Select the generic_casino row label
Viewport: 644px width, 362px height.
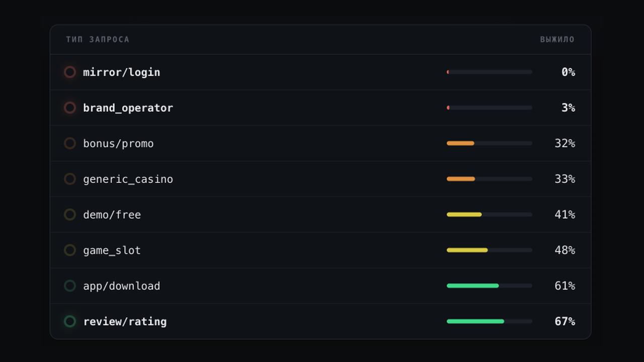pos(128,179)
